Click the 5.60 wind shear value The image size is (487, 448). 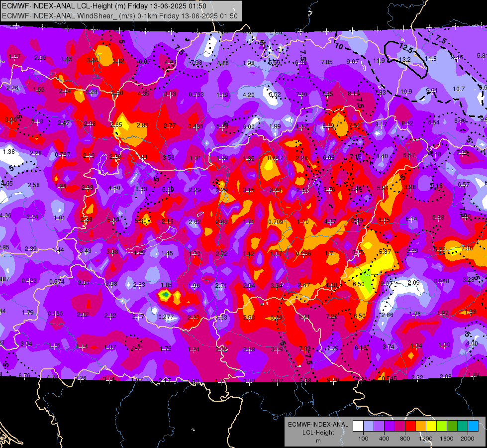(x=168, y=189)
